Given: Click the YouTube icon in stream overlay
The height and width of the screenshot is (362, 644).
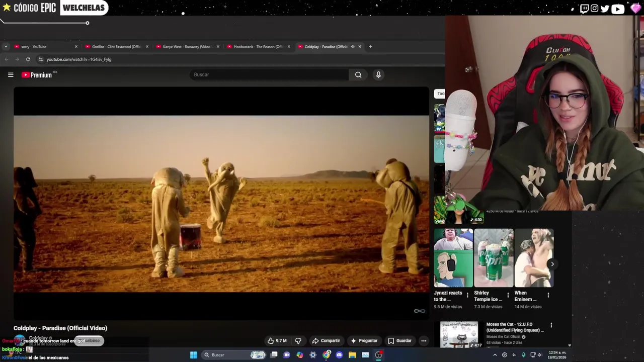Looking at the screenshot, I should 618,9.
